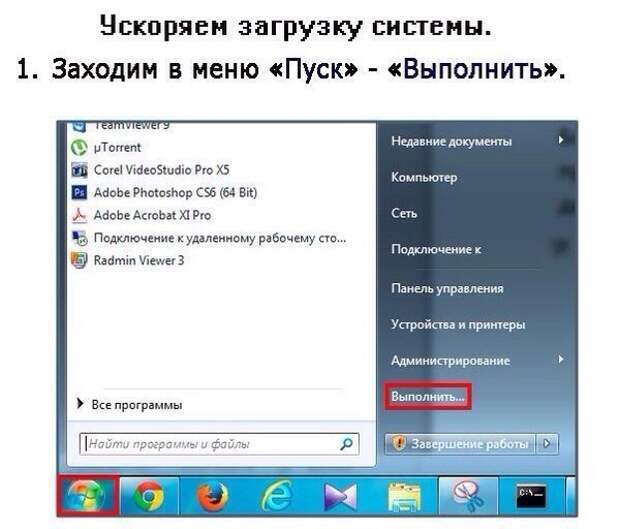Open Google Chrome from the taskbar
The width and height of the screenshot is (620, 529).
[149, 496]
